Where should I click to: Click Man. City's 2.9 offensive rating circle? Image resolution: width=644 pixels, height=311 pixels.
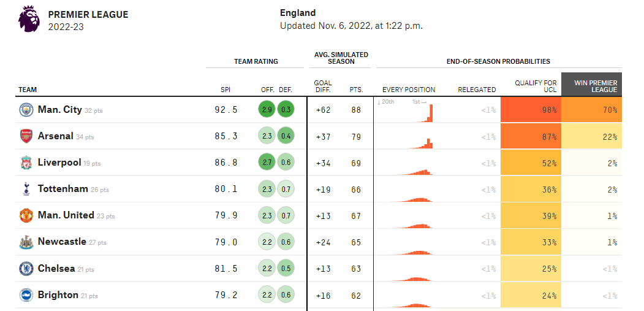(267, 110)
